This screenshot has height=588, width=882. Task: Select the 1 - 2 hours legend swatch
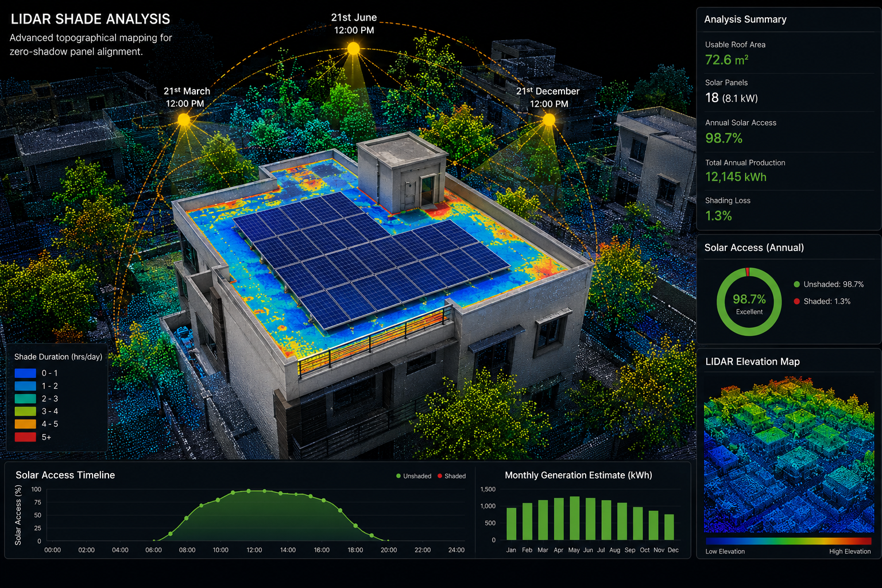click(x=25, y=386)
